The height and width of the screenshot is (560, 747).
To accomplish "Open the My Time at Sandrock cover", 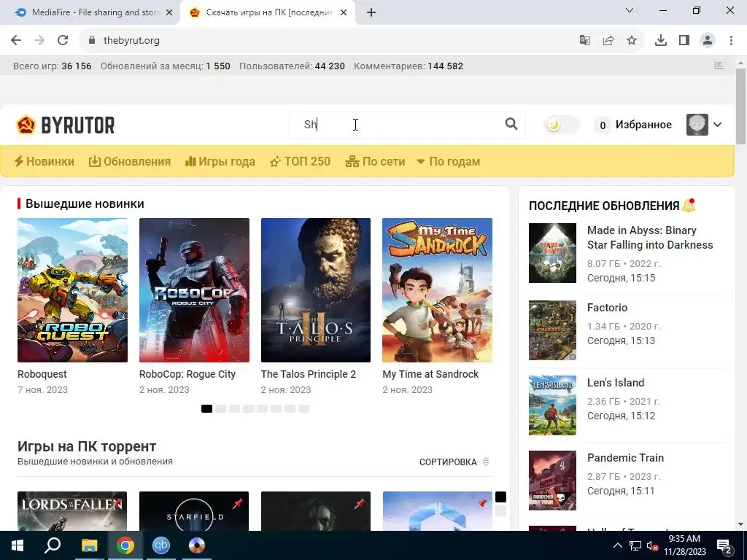I will pos(437,290).
